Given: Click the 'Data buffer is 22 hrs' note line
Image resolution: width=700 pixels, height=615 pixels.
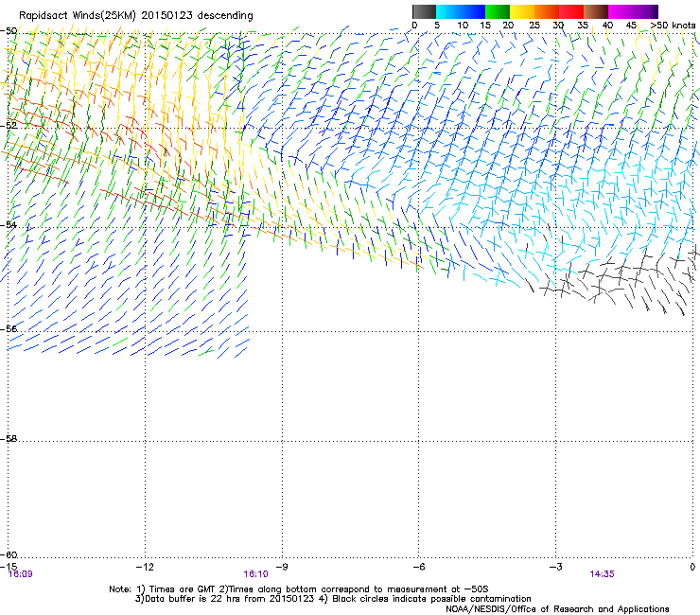Looking at the screenshot, I should point(333,599).
